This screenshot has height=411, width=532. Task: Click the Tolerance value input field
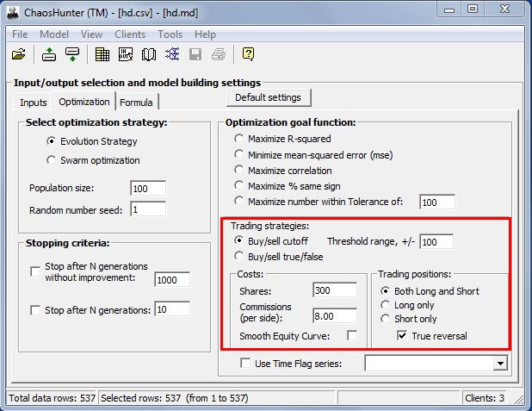(x=437, y=202)
